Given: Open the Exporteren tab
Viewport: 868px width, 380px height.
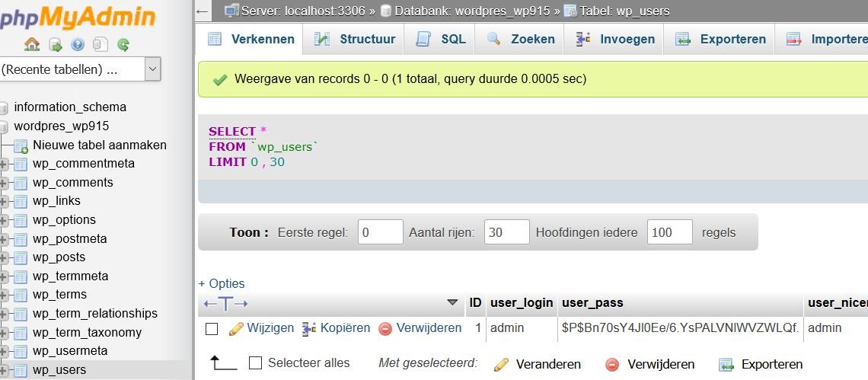Looking at the screenshot, I should pyautogui.click(x=720, y=40).
